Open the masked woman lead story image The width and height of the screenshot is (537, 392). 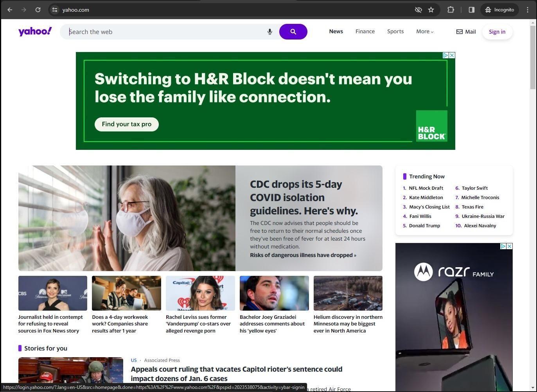(127, 218)
